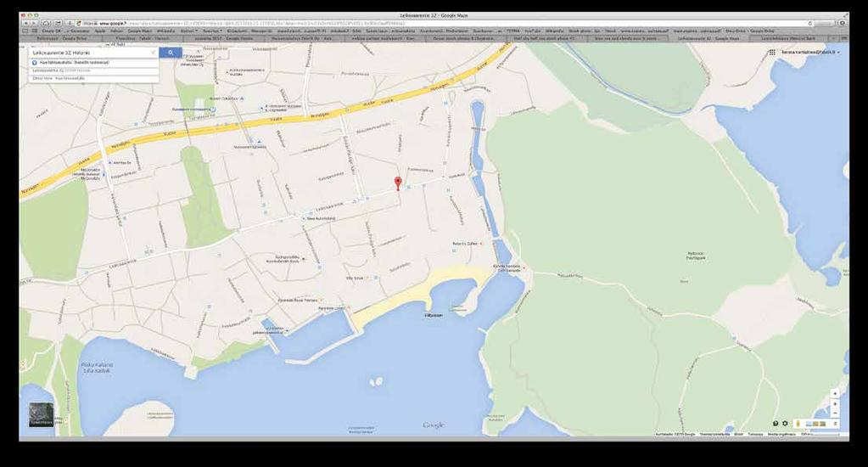Open Maps settings gear icon
The height and width of the screenshot is (467, 868).
[x=785, y=423]
